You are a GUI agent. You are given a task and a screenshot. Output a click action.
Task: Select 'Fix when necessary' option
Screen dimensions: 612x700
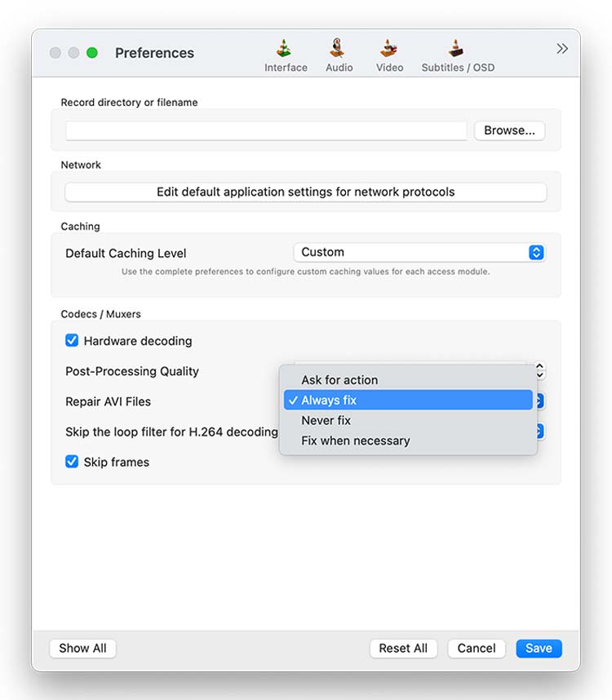(x=355, y=441)
